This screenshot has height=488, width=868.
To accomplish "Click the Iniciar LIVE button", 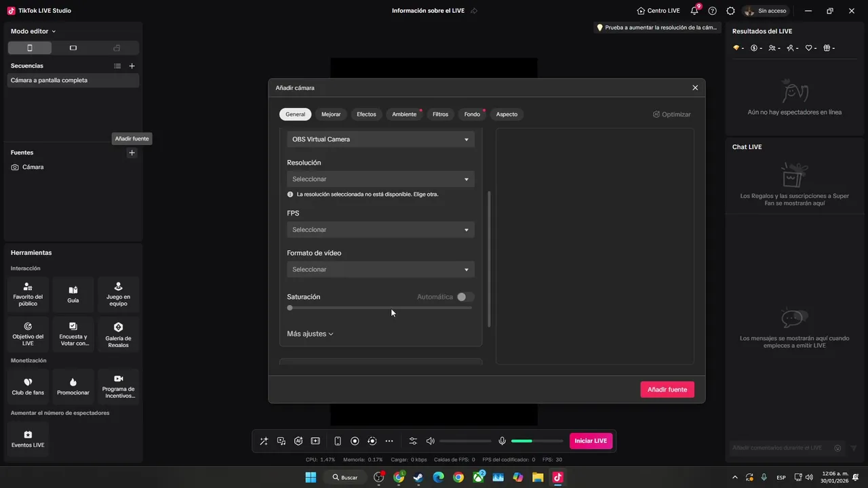I will point(591,441).
